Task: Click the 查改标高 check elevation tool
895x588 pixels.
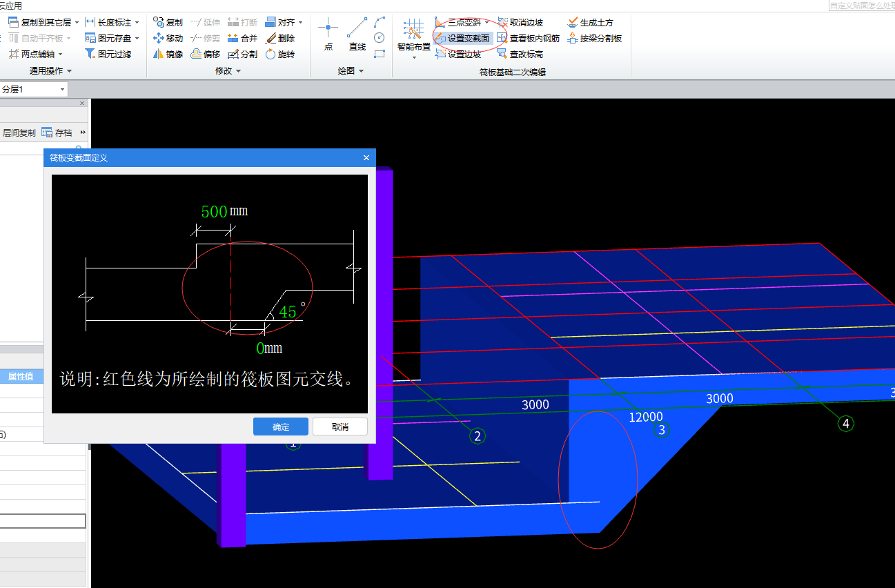Action: pyautogui.click(x=520, y=54)
